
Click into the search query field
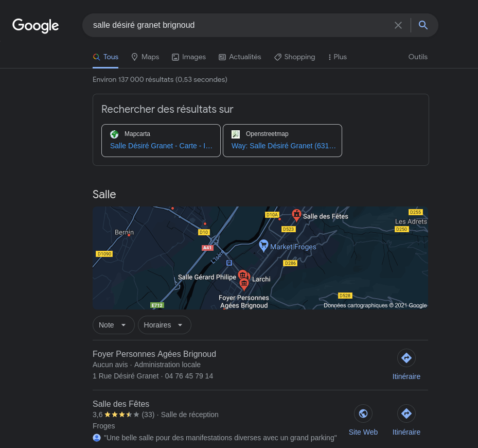click(238, 25)
